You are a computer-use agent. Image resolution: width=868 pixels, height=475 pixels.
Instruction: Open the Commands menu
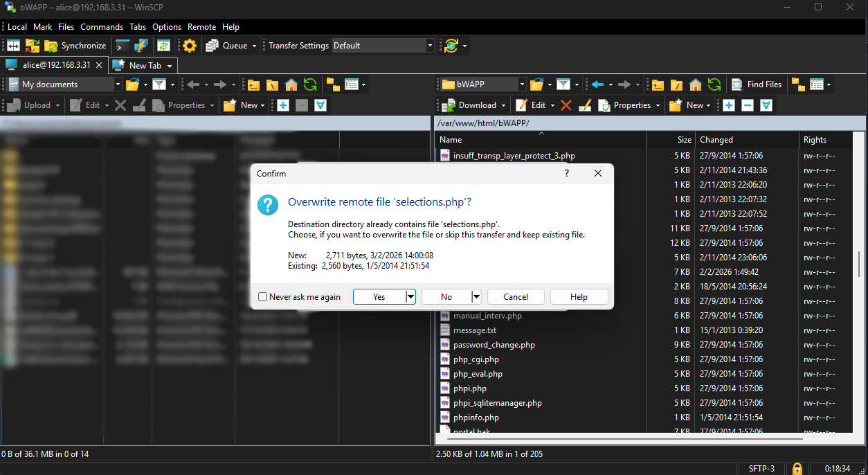click(x=101, y=27)
